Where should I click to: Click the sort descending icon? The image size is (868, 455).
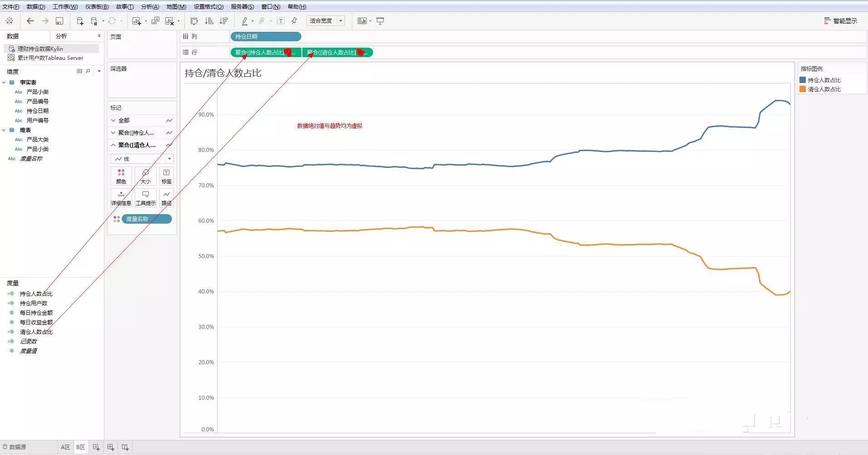(223, 21)
